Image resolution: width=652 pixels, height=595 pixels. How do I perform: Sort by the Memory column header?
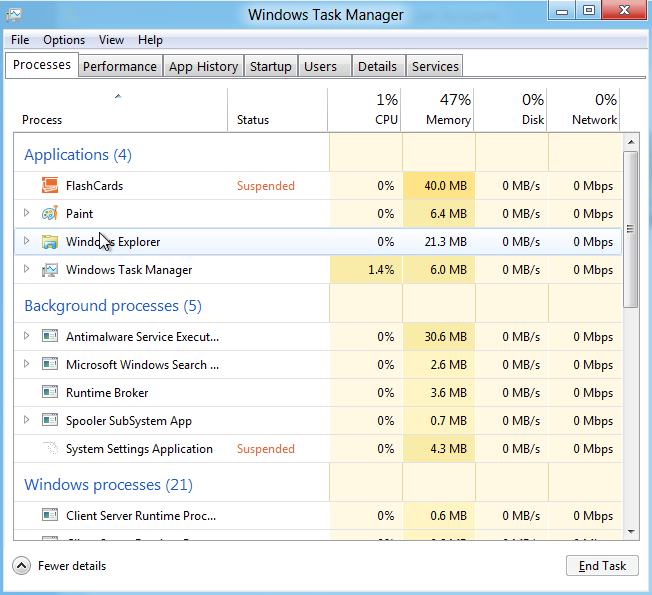point(437,110)
